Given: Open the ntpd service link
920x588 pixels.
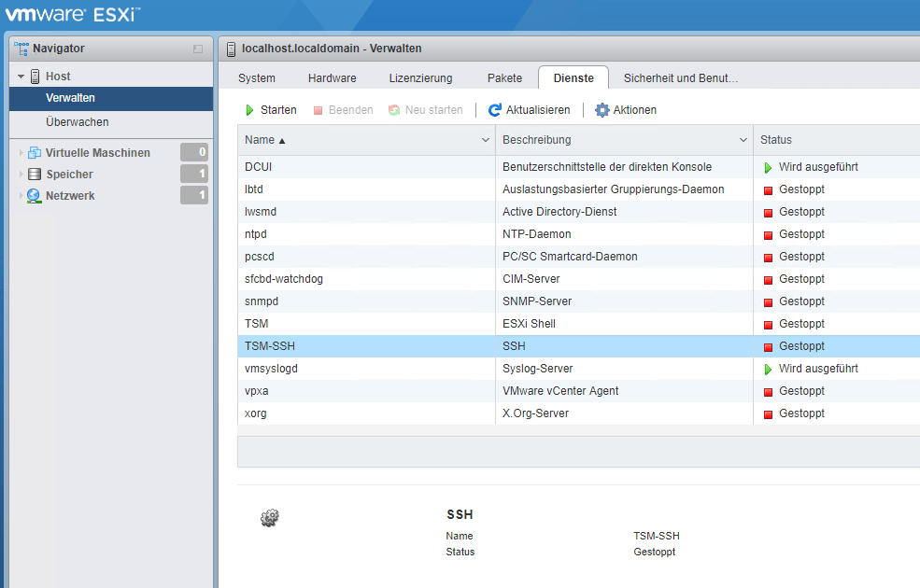Looking at the screenshot, I should 256,233.
